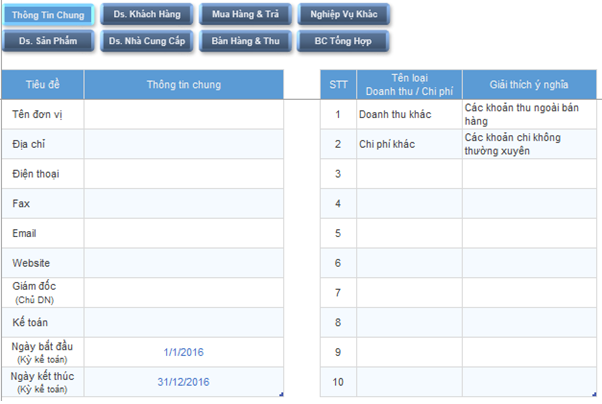The height and width of the screenshot is (404, 602).
Task: Select the Giám đốc value cell
Action: point(183,292)
